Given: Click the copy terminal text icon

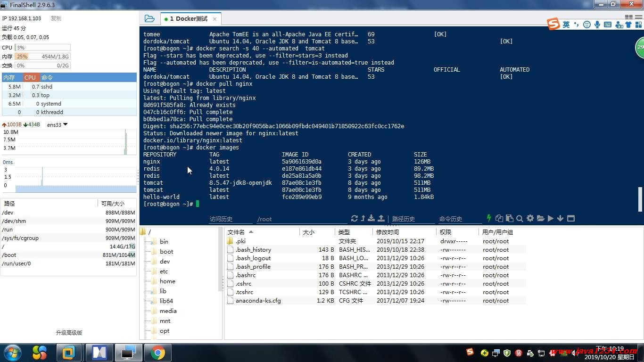Looking at the screenshot, I should (x=500, y=218).
